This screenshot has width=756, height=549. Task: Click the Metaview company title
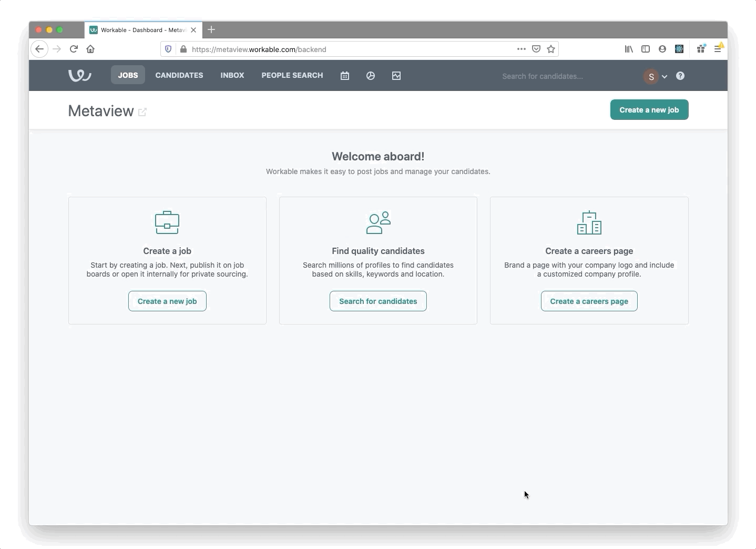pyautogui.click(x=101, y=111)
